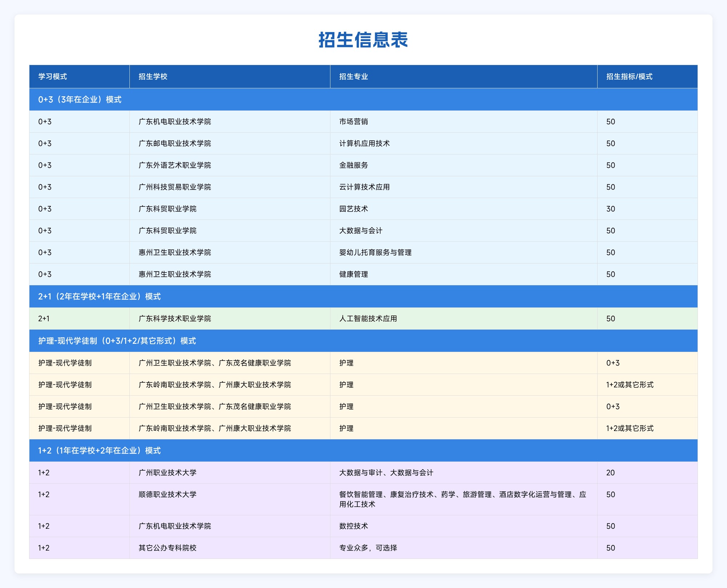Viewport: 727px width, 588px height.
Task: Click the 50 quota in 人工智能技术应用 row
Action: (647, 319)
